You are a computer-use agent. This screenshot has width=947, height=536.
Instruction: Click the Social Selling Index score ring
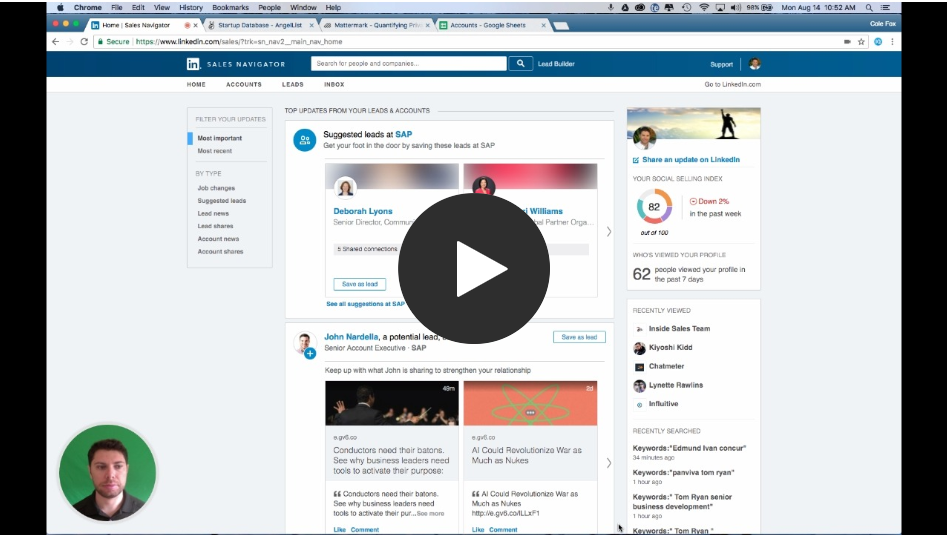point(654,207)
